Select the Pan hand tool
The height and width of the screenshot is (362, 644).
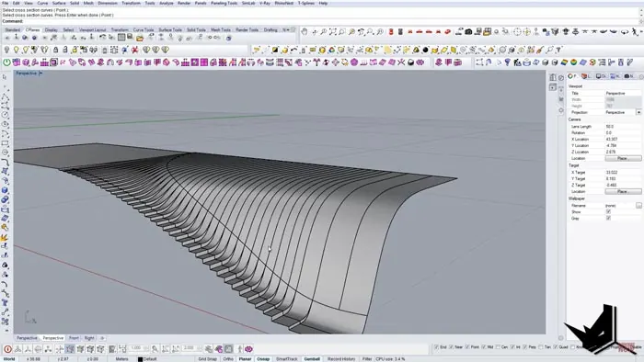click(x=304, y=31)
